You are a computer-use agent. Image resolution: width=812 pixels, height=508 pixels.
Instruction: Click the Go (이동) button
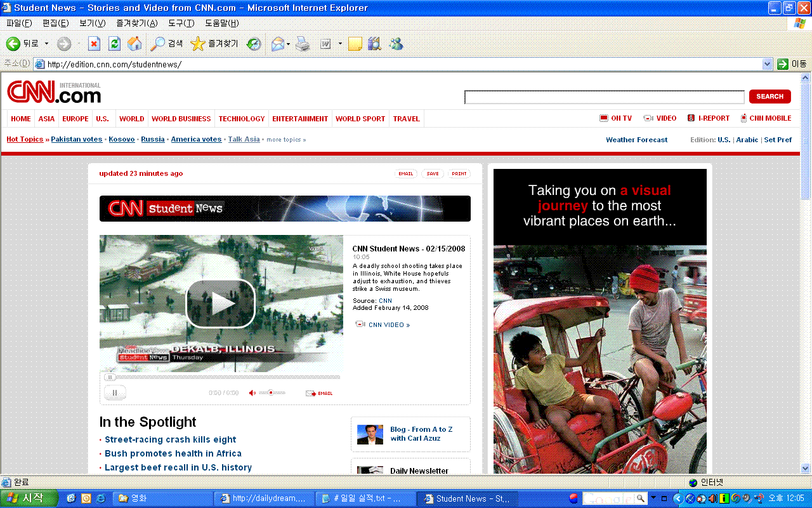point(792,64)
